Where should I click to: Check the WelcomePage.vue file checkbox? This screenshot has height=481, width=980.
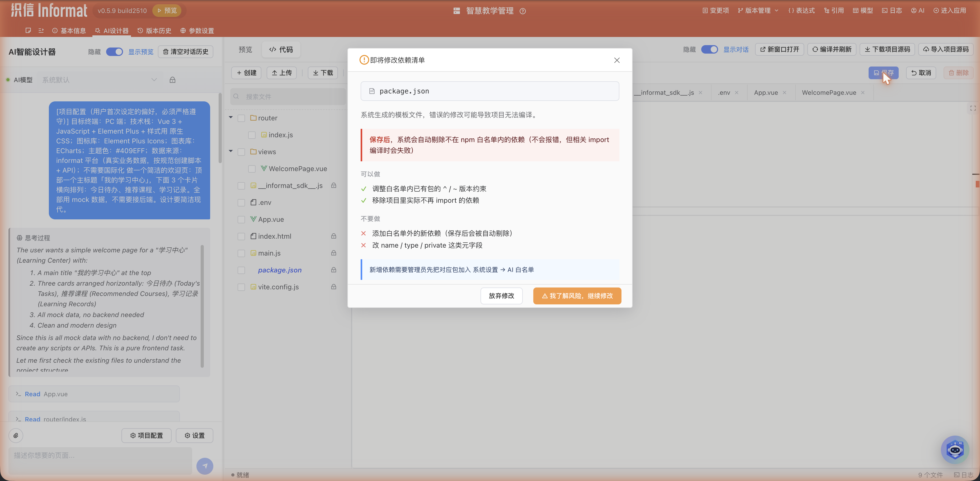pos(252,169)
